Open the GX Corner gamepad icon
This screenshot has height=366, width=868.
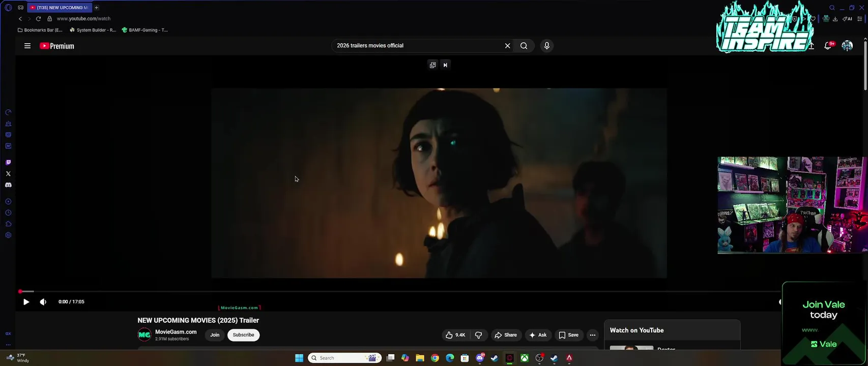(20, 8)
